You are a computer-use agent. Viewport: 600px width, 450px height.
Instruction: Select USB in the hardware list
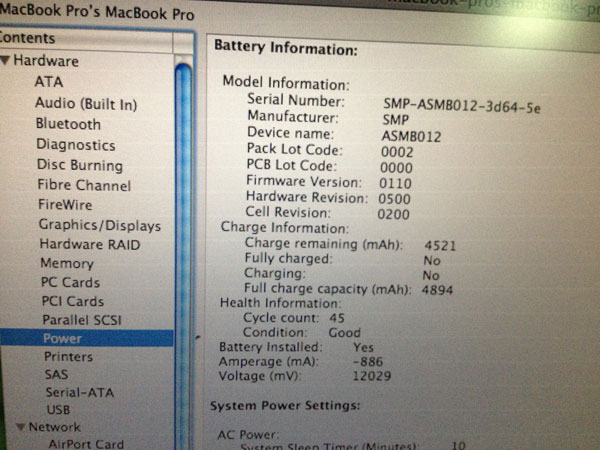point(58,410)
